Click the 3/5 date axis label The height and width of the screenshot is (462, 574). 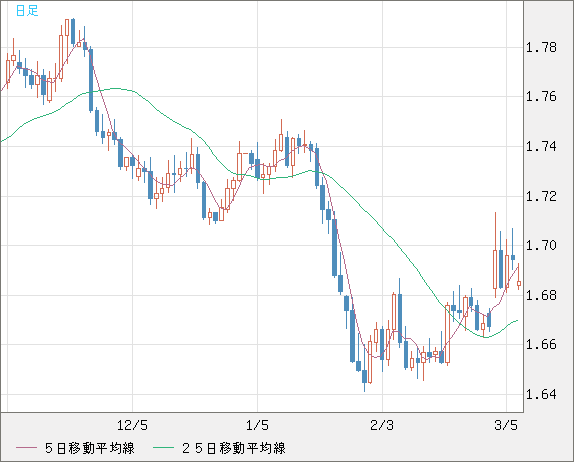pos(506,425)
